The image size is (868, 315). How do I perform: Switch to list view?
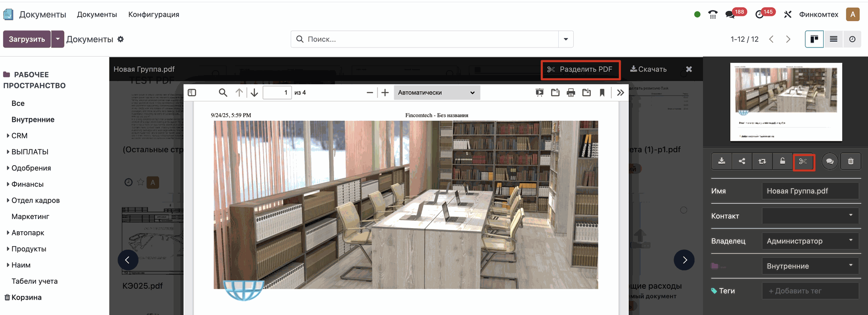click(x=833, y=39)
